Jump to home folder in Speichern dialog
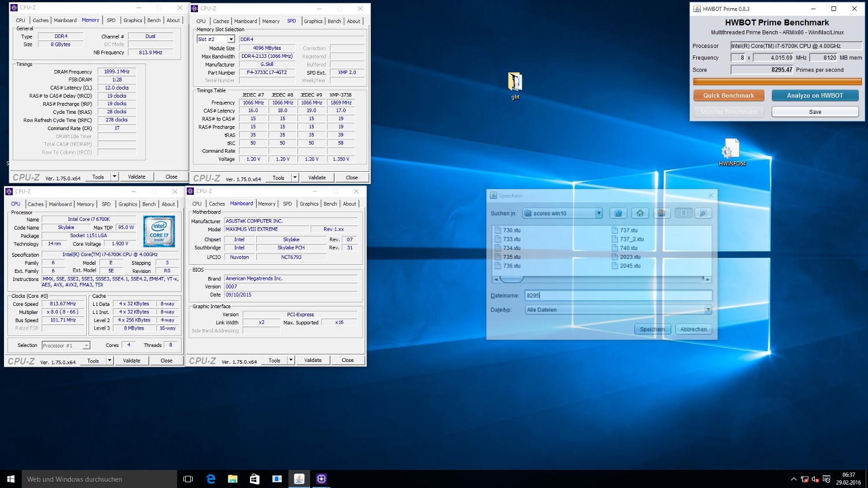 tap(640, 213)
